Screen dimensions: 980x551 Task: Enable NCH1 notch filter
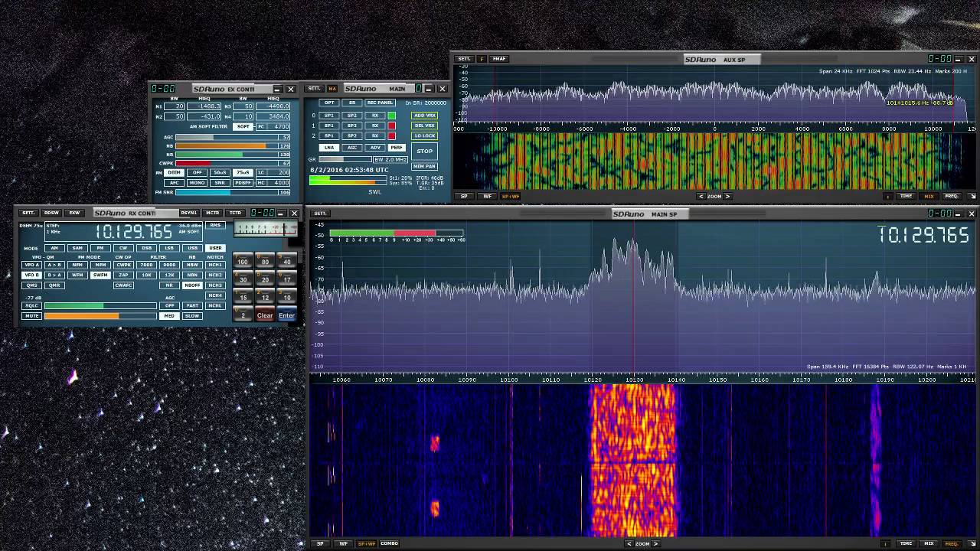click(x=215, y=265)
